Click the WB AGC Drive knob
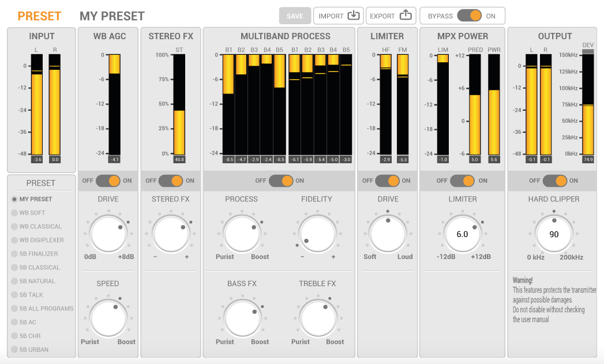The width and height of the screenshot is (604, 364). [x=108, y=234]
